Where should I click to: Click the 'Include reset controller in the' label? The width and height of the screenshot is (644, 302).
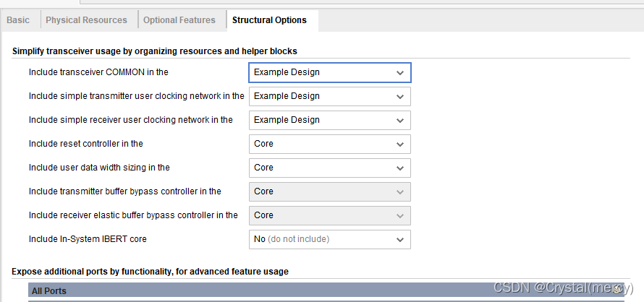coord(86,144)
